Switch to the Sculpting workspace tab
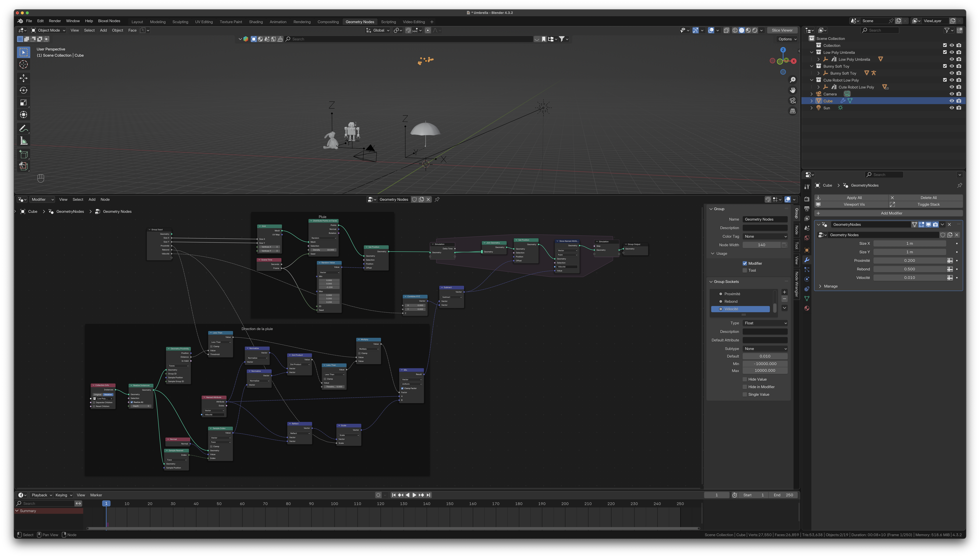980x557 pixels. click(180, 22)
